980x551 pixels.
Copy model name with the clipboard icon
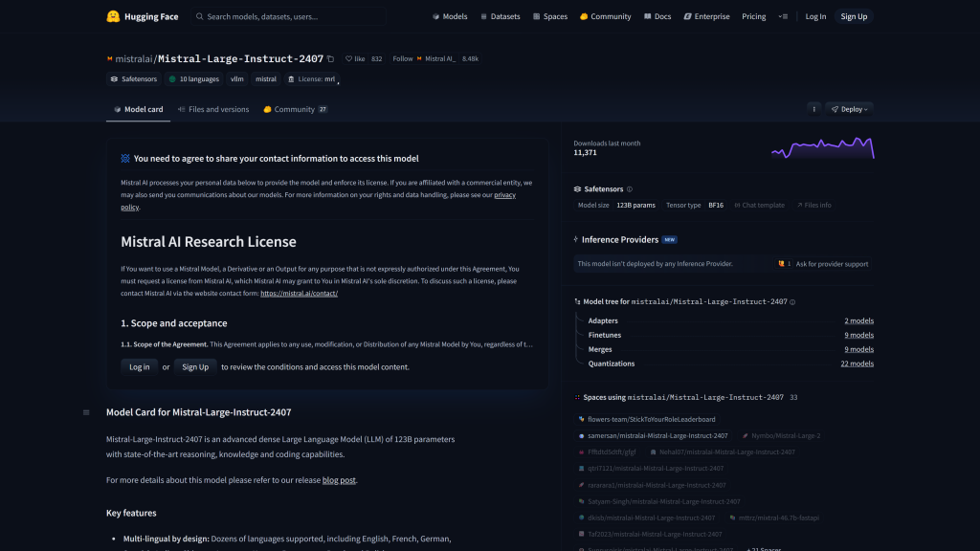click(x=330, y=58)
